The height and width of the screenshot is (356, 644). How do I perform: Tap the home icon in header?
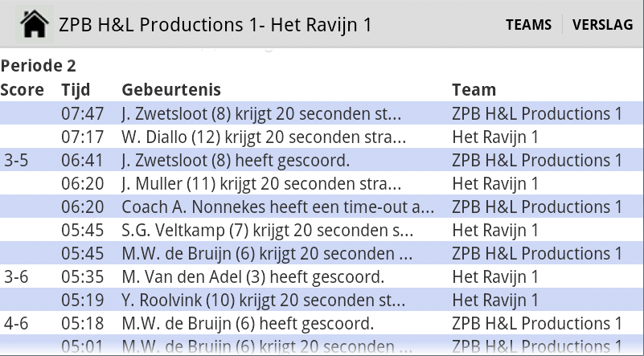coord(35,24)
